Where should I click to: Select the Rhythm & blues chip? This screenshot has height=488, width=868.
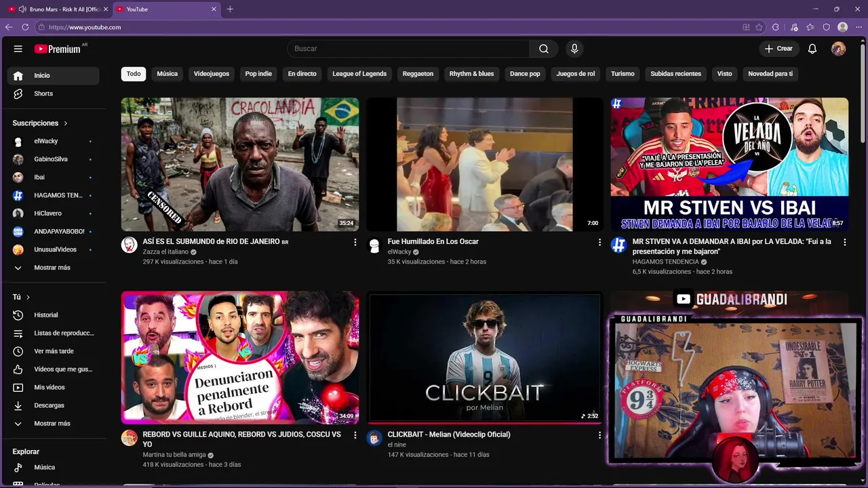click(471, 74)
